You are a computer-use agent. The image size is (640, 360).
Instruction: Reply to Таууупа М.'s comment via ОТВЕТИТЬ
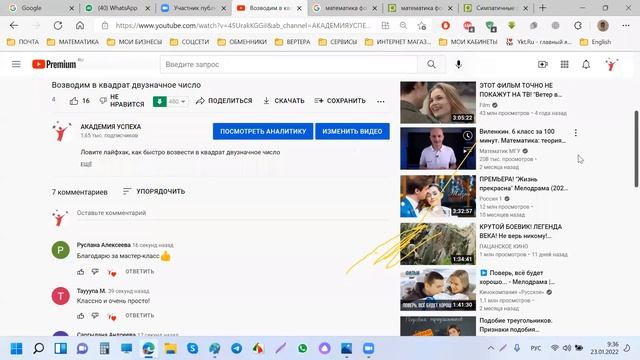(140, 316)
